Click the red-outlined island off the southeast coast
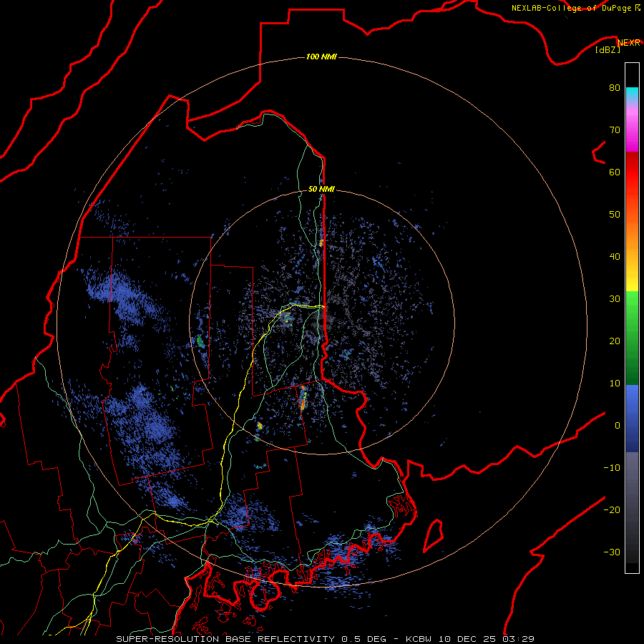The height and width of the screenshot is (644, 644). [434, 535]
